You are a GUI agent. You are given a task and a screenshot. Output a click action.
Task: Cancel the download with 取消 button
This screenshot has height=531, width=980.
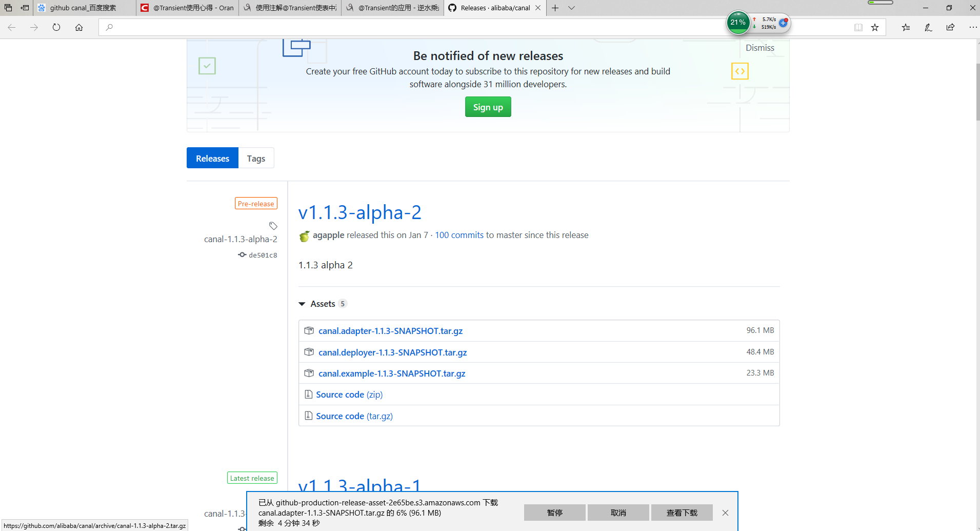coord(618,513)
